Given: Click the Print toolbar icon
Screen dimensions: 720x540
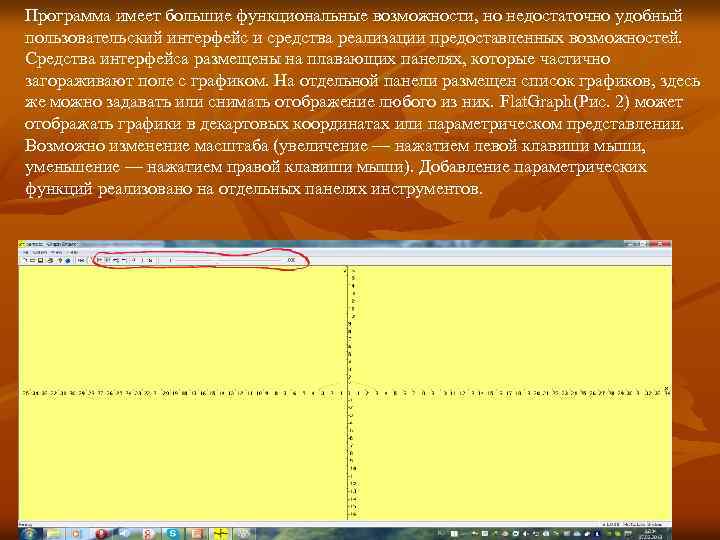Looking at the screenshot, I should tap(50, 260).
